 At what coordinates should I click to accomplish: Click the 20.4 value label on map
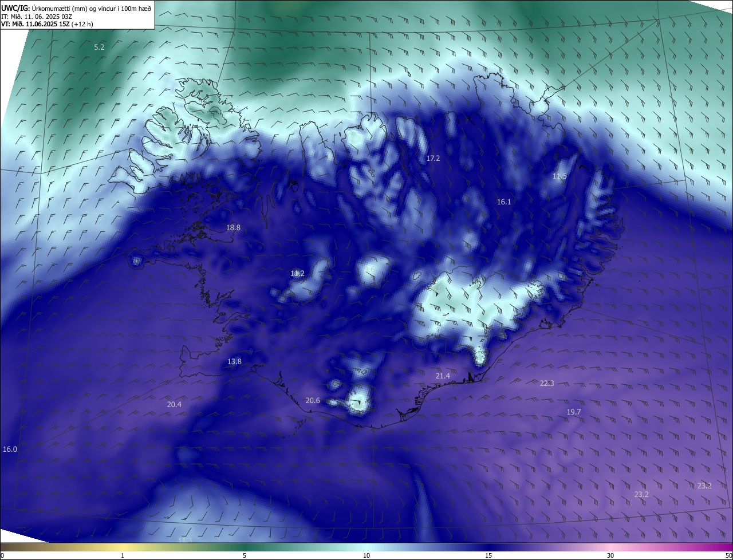point(174,405)
